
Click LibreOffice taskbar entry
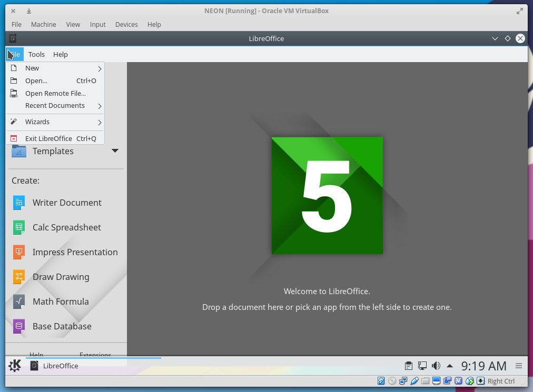point(93,366)
